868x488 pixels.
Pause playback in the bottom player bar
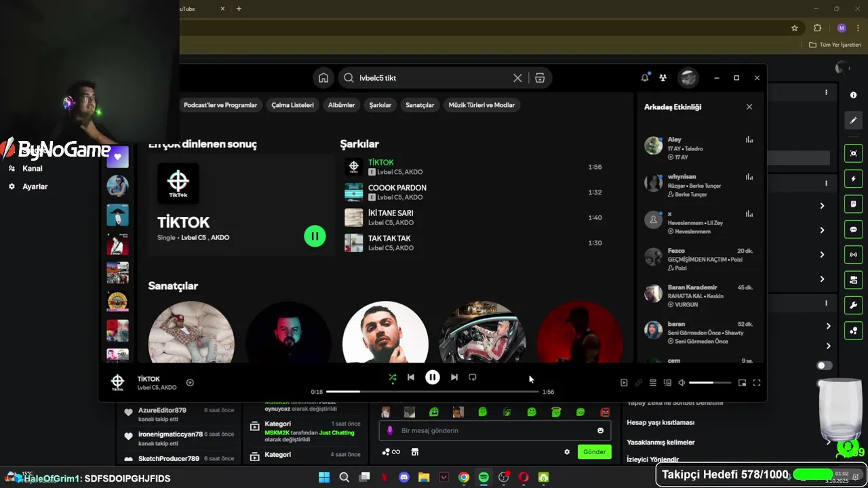tap(432, 378)
